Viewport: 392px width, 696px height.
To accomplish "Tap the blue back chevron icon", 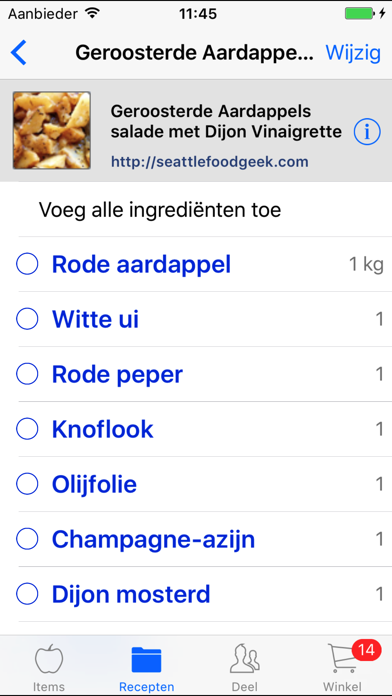I will [x=18, y=53].
